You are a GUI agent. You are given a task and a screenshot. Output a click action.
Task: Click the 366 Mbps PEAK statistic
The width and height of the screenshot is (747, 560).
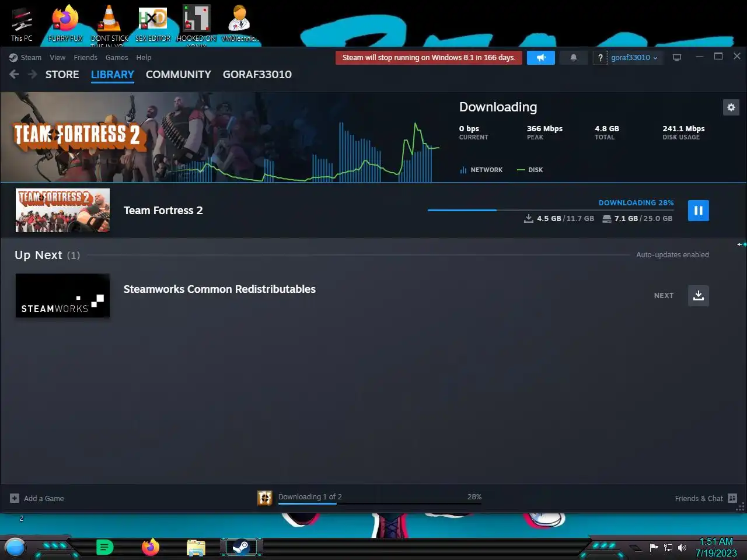(544, 132)
